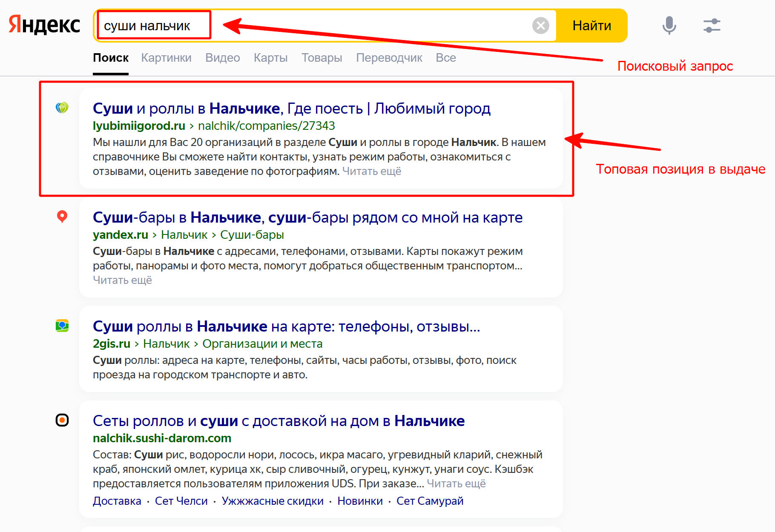Open Суши роллы в Нальчике на карте result
This screenshot has width=775, height=532.
(286, 326)
